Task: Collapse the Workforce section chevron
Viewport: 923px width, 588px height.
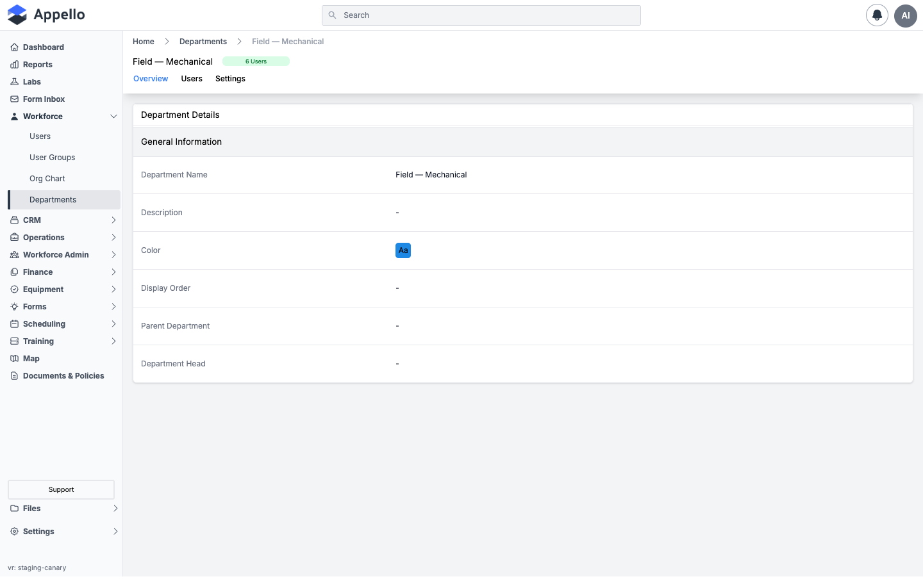Action: coord(113,117)
